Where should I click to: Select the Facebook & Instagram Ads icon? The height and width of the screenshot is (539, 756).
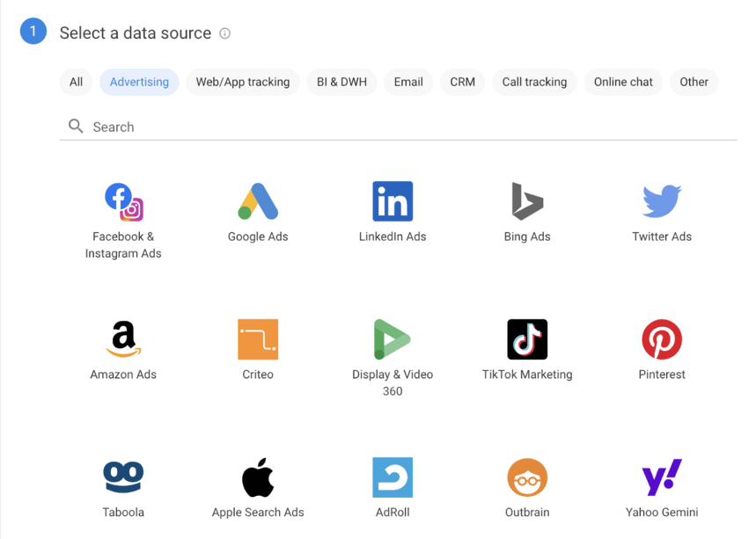coord(123,202)
